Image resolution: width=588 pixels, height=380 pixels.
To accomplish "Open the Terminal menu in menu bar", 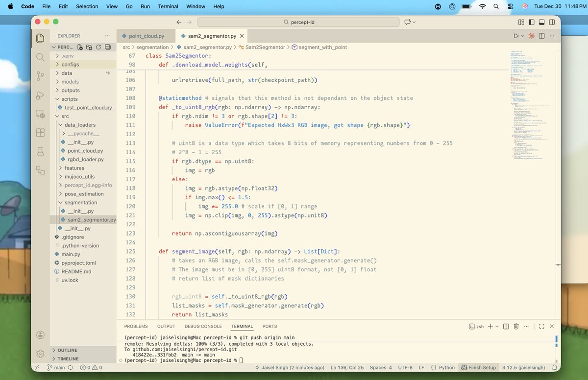I will coord(168,6).
